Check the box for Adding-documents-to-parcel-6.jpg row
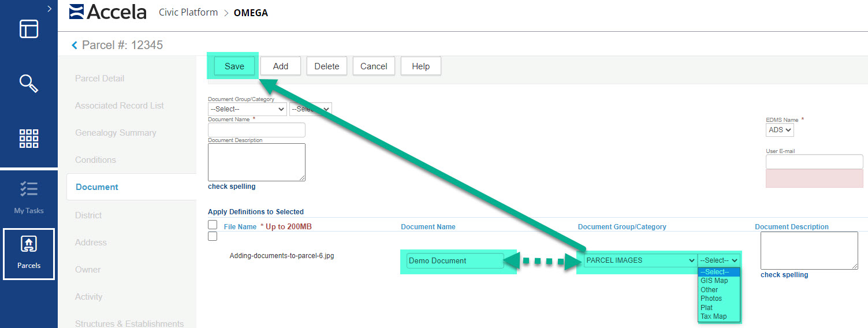This screenshot has height=328, width=868. (x=213, y=236)
